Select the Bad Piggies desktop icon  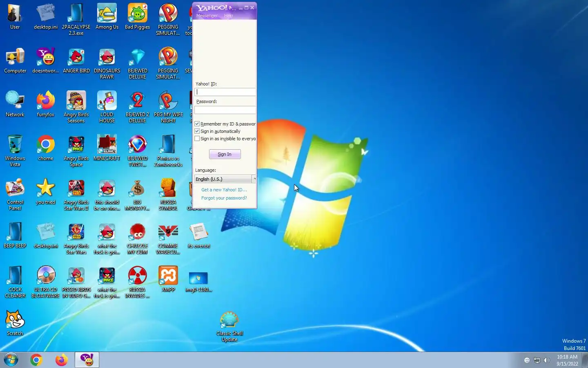coord(138,17)
